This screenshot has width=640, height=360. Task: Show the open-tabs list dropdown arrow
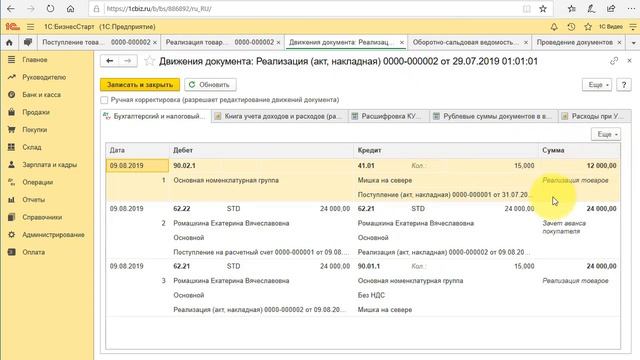633,42
